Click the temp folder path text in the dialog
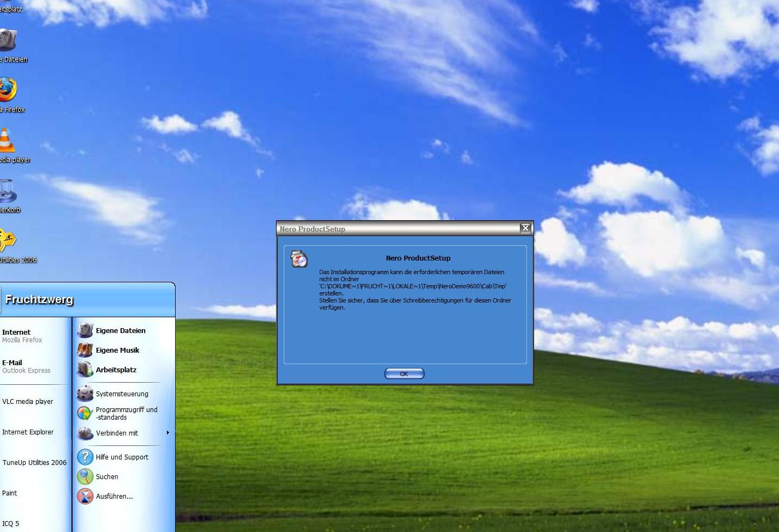Viewport: 779px width, 532px height. point(413,286)
